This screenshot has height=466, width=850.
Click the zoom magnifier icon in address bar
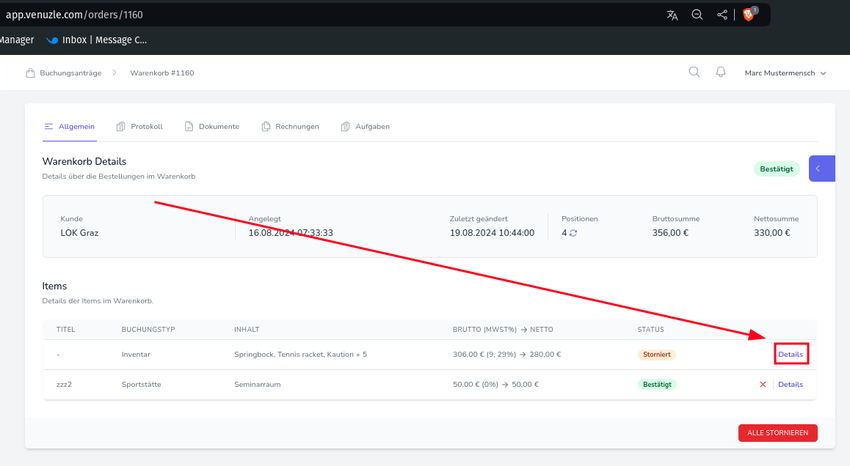[697, 15]
